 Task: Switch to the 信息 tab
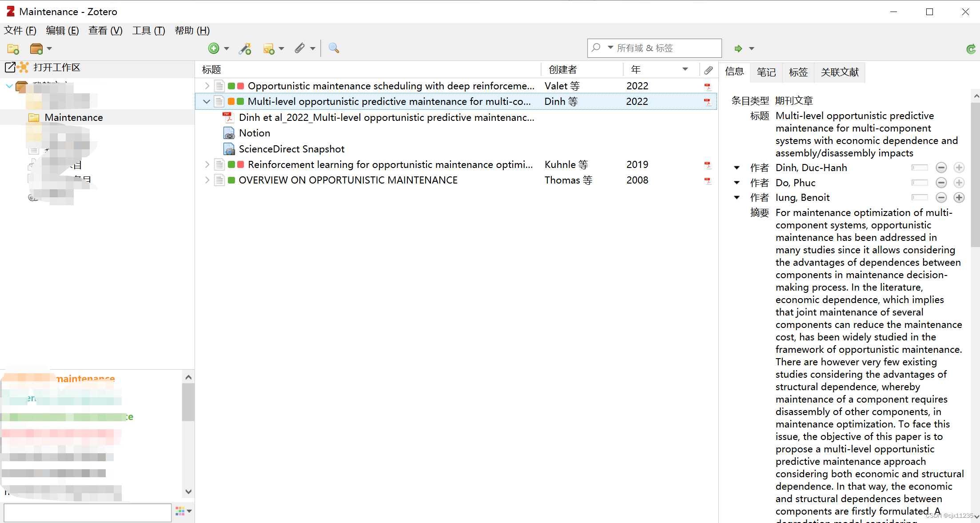click(x=734, y=72)
